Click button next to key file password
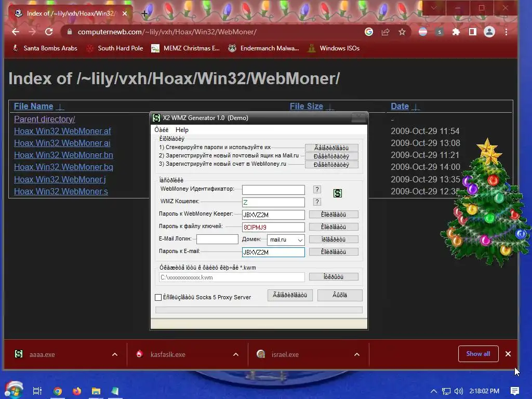 point(334,227)
